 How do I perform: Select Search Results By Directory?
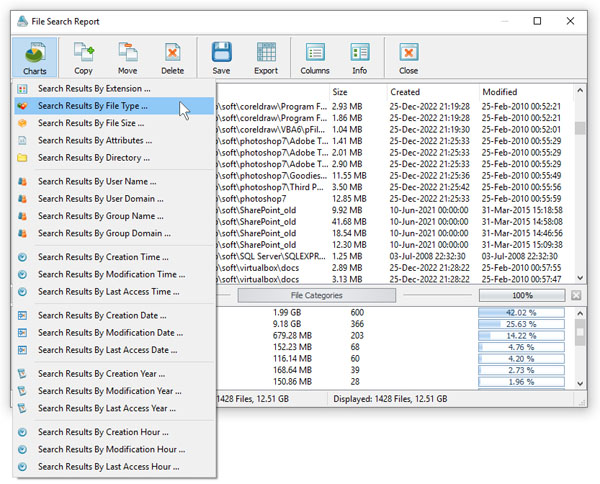tap(114, 158)
